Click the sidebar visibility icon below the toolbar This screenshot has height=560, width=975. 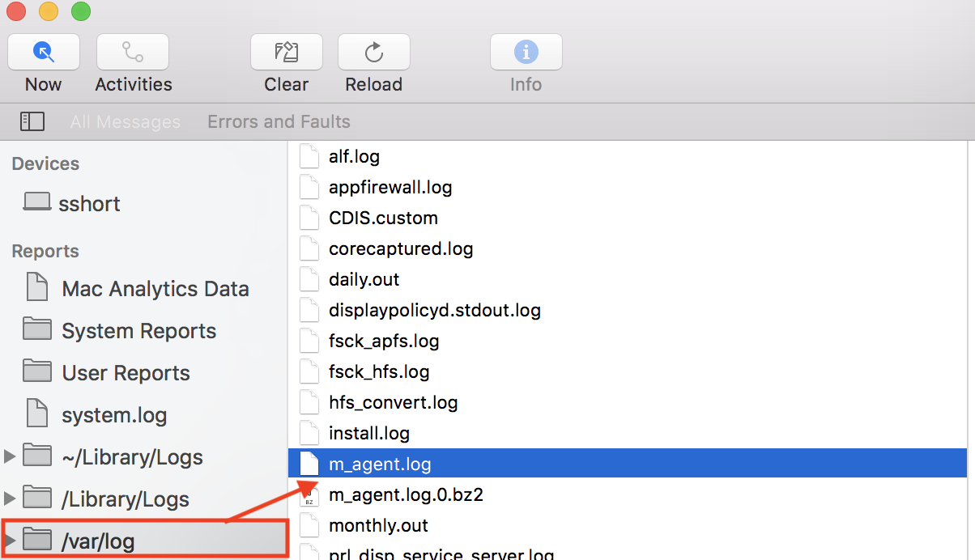[32, 121]
